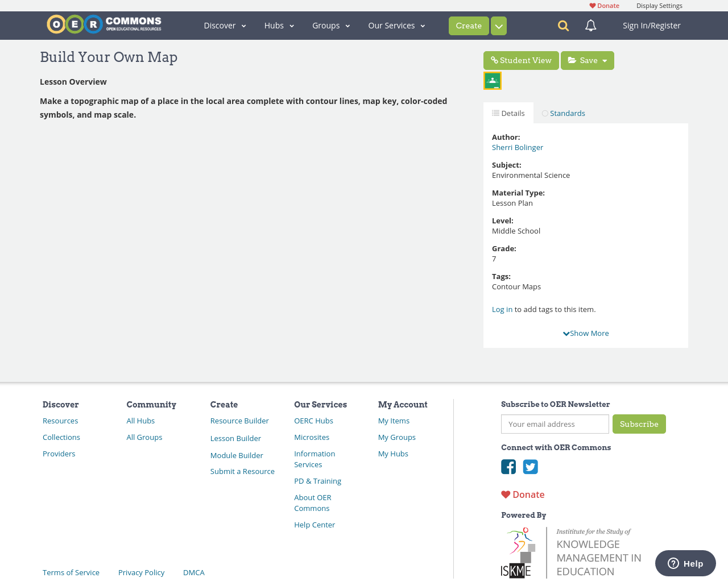Click the Student View button
The height and width of the screenshot is (582, 728).
tap(521, 60)
